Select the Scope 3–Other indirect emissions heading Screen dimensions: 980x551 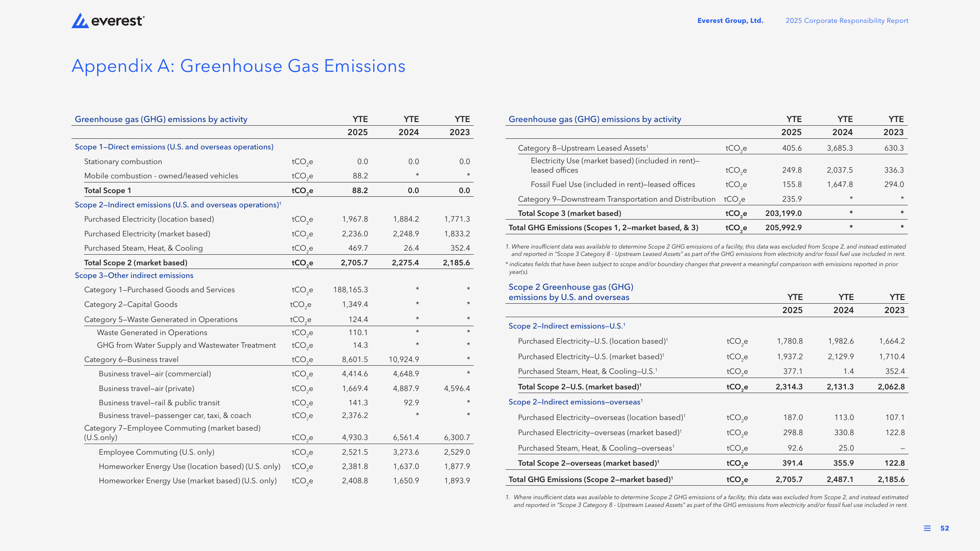coord(134,275)
